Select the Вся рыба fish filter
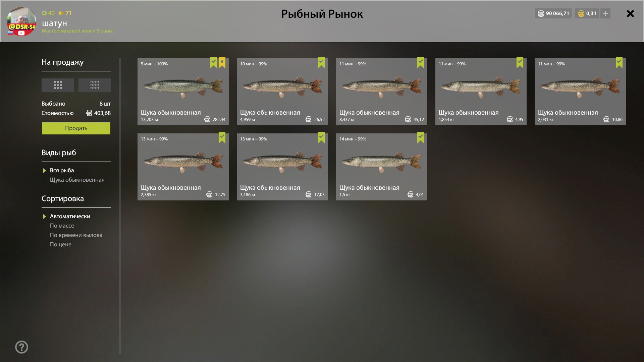Image resolution: width=644 pixels, height=362 pixels. click(x=62, y=170)
